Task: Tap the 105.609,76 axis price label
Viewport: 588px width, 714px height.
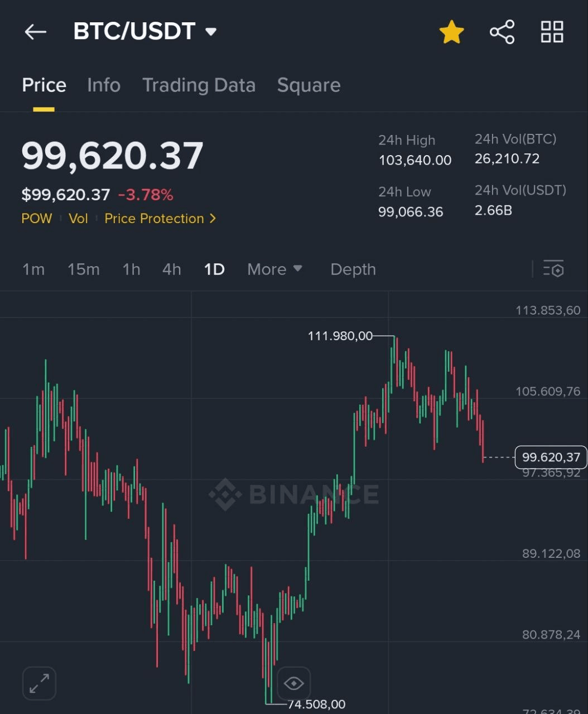Action: click(x=548, y=392)
